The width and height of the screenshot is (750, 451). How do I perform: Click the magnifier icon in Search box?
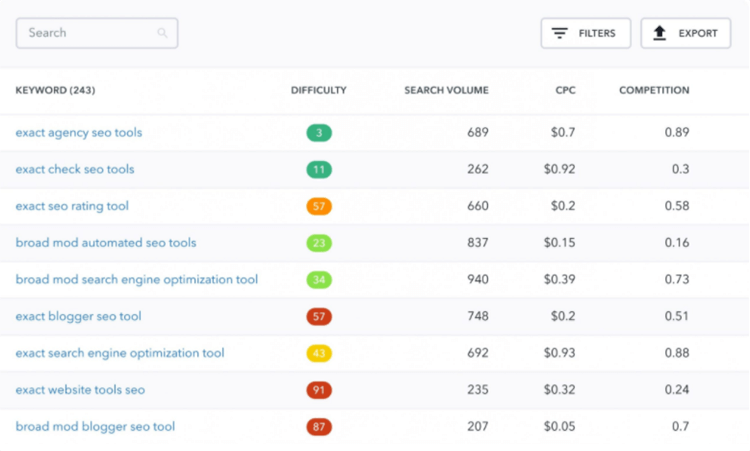point(162,33)
